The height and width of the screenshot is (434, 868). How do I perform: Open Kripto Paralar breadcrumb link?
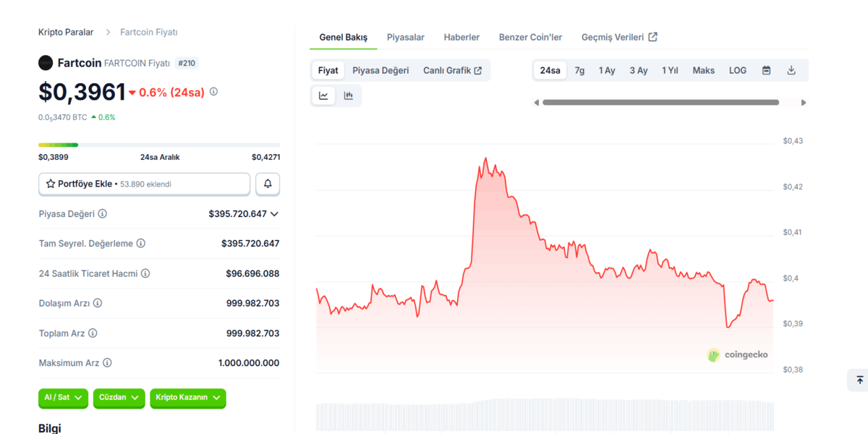pyautogui.click(x=66, y=33)
